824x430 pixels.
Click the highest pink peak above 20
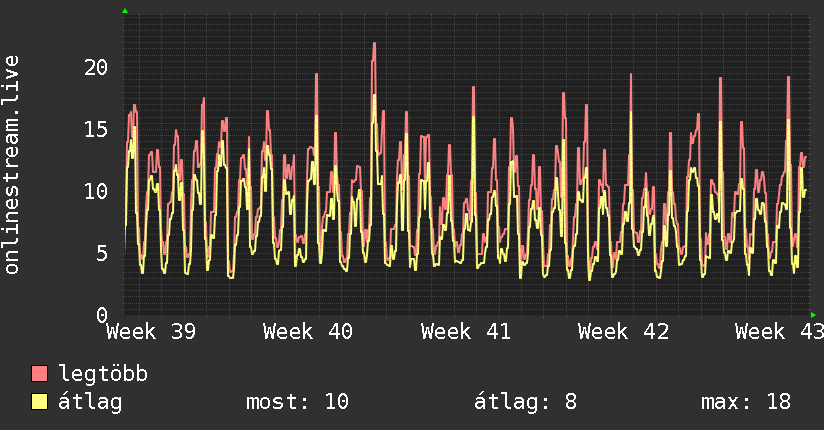tap(374, 45)
